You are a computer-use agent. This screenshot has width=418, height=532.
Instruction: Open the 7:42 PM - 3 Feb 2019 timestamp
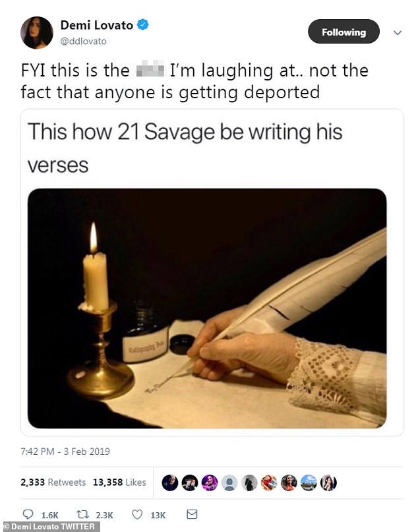point(65,452)
